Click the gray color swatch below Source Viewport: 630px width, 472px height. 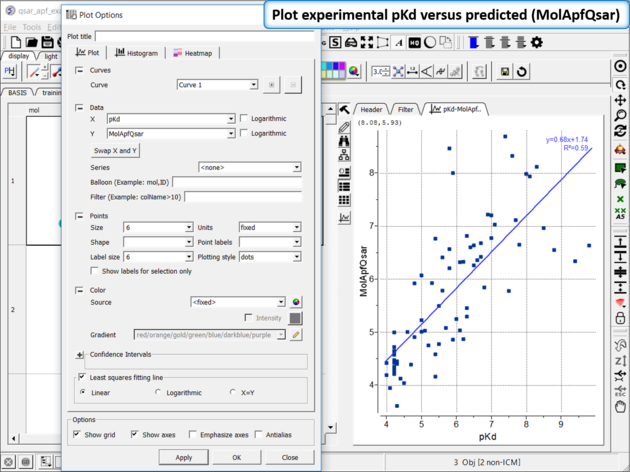(x=296, y=318)
